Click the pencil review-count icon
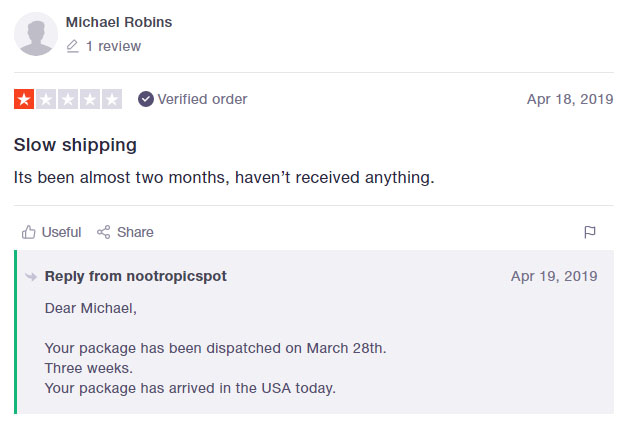This screenshot has width=625, height=426. coord(72,46)
